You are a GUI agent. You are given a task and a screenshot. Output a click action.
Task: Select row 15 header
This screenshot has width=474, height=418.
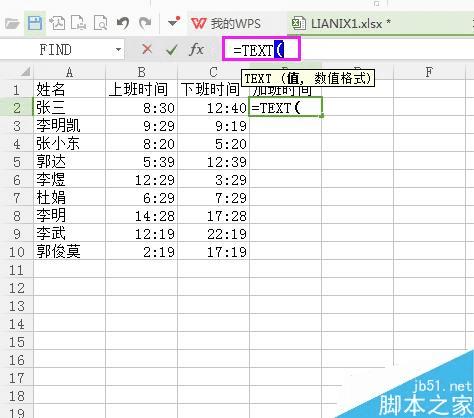(17, 342)
